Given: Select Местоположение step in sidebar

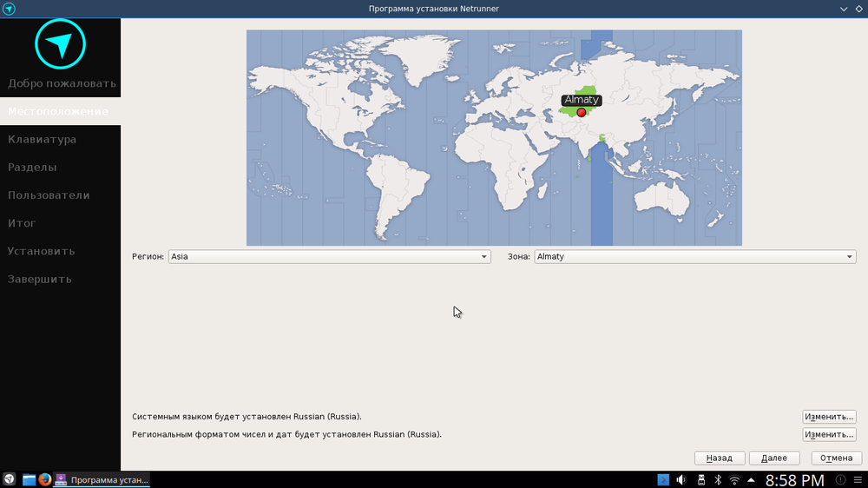Looking at the screenshot, I should [61, 111].
